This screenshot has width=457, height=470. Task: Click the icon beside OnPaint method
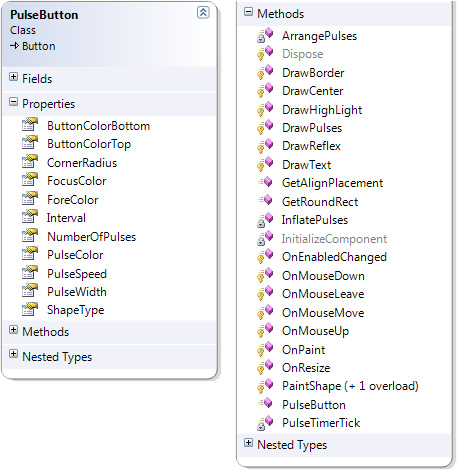point(265,349)
